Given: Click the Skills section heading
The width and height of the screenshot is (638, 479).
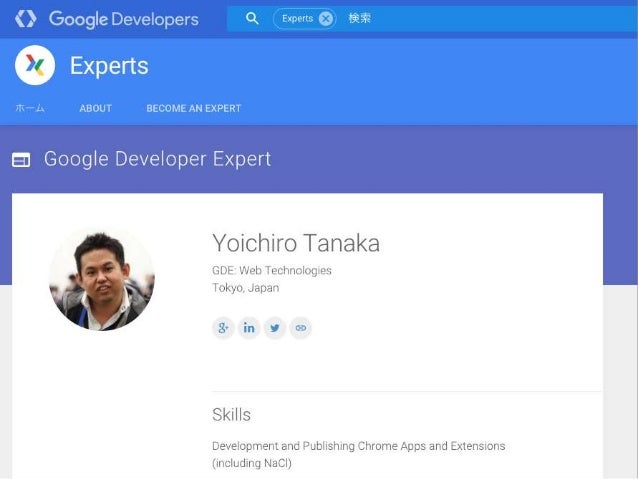Looking at the screenshot, I should pyautogui.click(x=232, y=415).
